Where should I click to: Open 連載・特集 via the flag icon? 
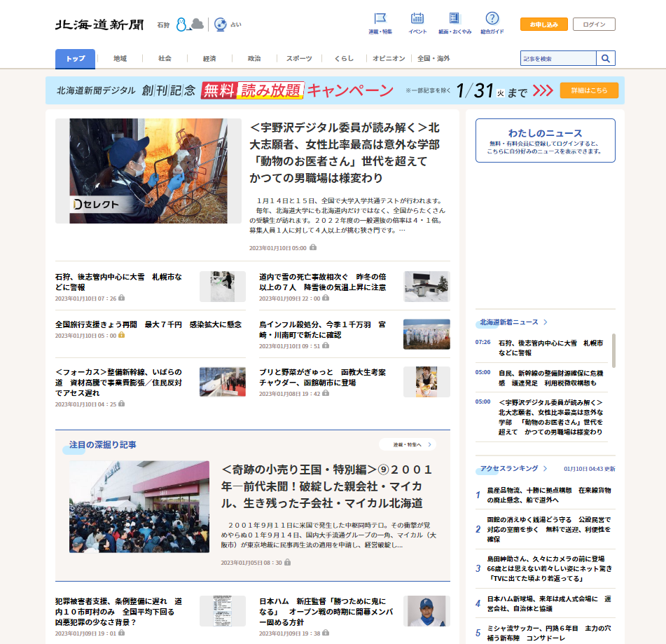coord(381,20)
